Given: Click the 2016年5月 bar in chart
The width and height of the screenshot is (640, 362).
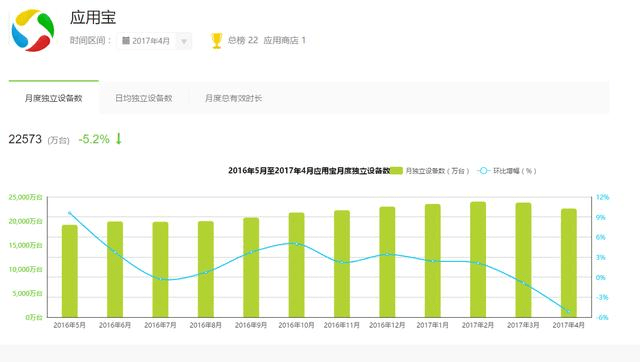Looking at the screenshot, I should coord(70,271).
